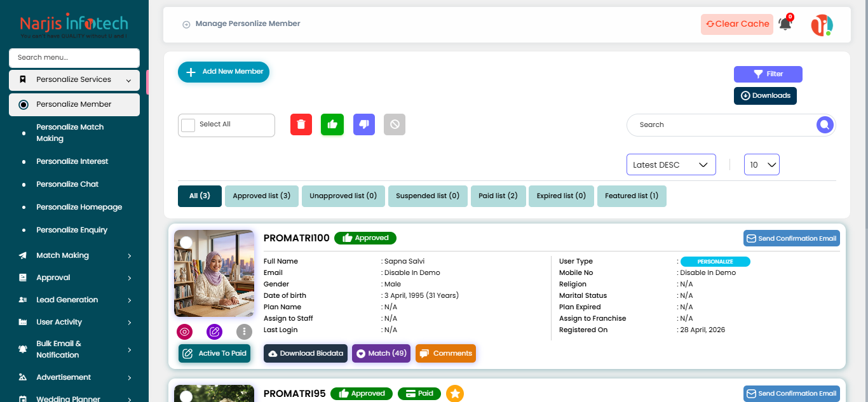Expand the User Activity menu
The width and height of the screenshot is (868, 402).
(x=130, y=323)
